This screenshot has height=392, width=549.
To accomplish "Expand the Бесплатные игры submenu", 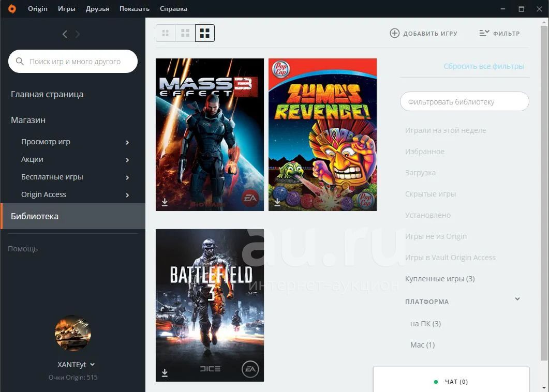I will point(127,177).
